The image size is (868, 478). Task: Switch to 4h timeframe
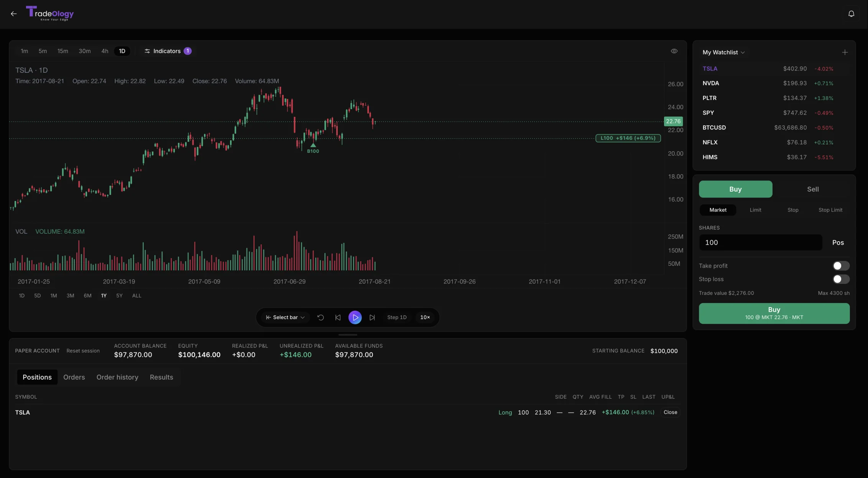coord(105,51)
